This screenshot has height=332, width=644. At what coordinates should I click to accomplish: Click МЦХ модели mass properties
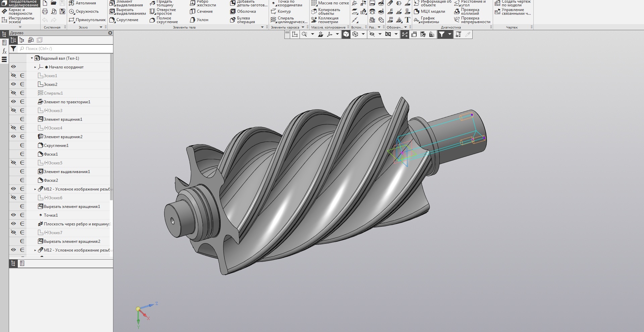coord(430,11)
